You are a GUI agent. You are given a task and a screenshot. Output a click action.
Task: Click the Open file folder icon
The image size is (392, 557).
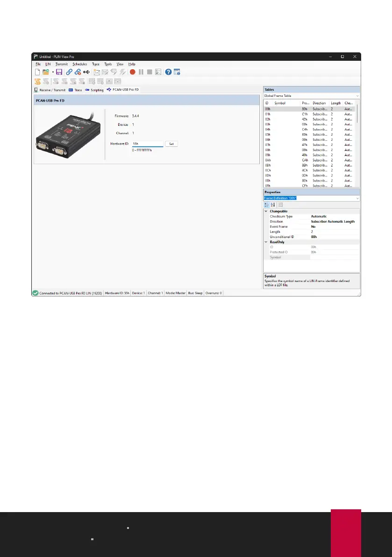46,72
